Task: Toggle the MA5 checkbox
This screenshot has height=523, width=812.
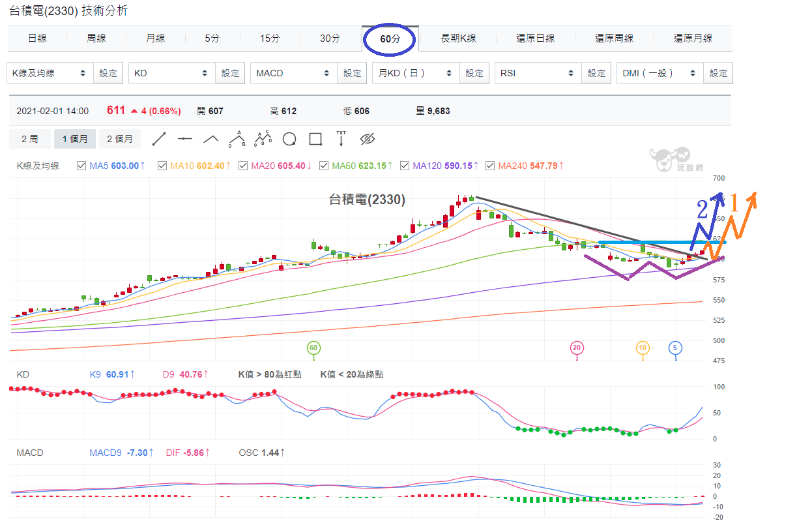Action: 81,166
